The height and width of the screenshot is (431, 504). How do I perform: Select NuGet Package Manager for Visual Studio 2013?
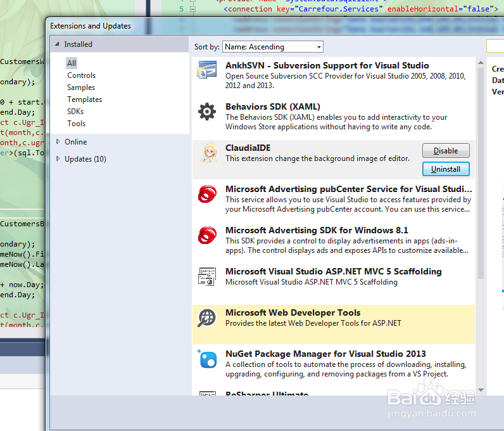pyautogui.click(x=325, y=354)
